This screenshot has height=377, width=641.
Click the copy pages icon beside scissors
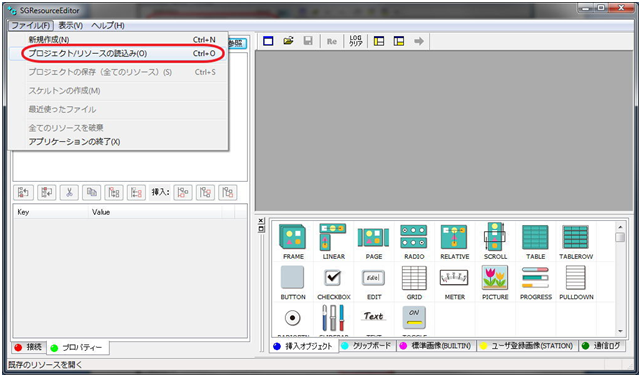92,192
